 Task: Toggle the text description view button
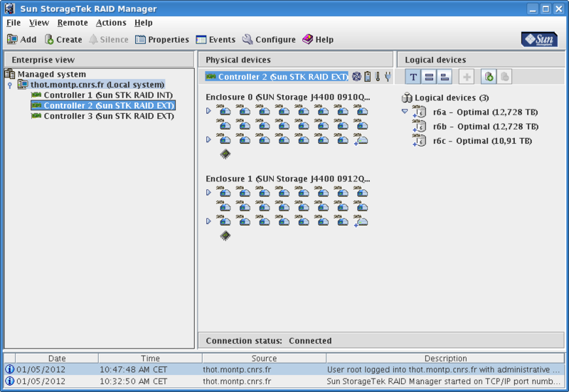(x=413, y=77)
